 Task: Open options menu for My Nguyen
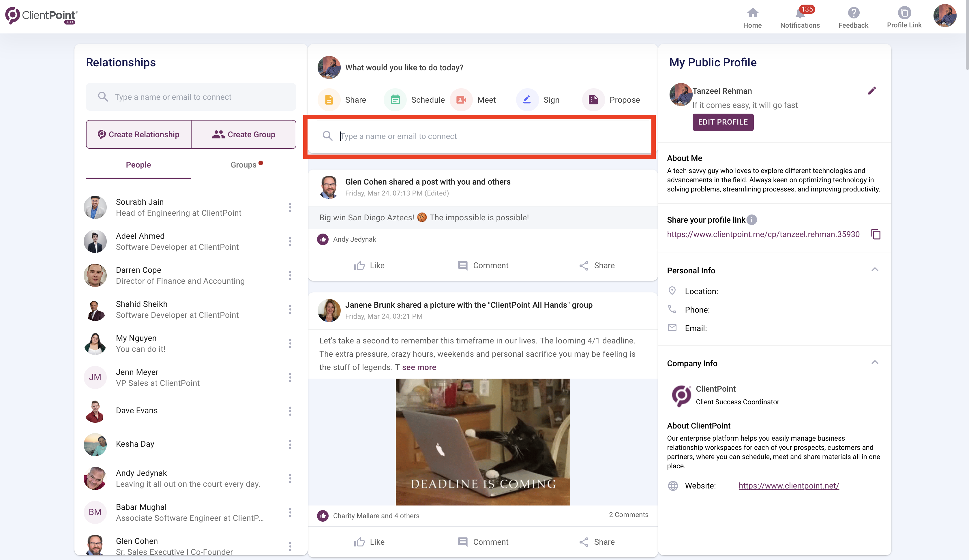pyautogui.click(x=290, y=344)
